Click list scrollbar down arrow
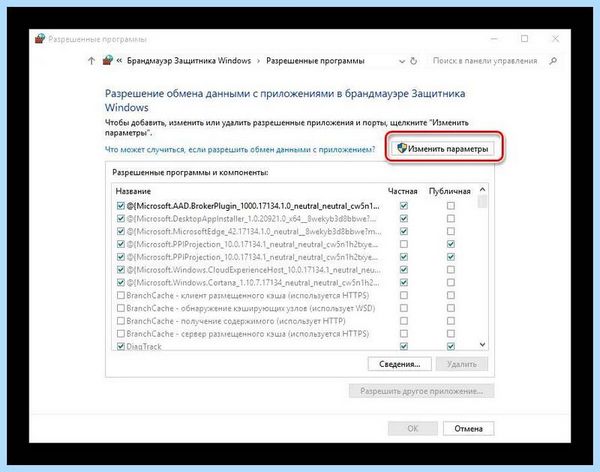The width and height of the screenshot is (600, 472). 482,345
